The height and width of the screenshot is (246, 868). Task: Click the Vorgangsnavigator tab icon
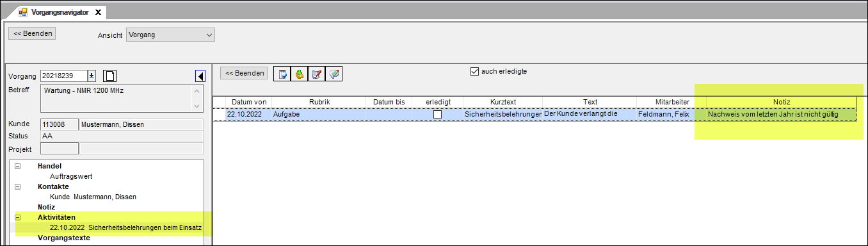point(23,12)
